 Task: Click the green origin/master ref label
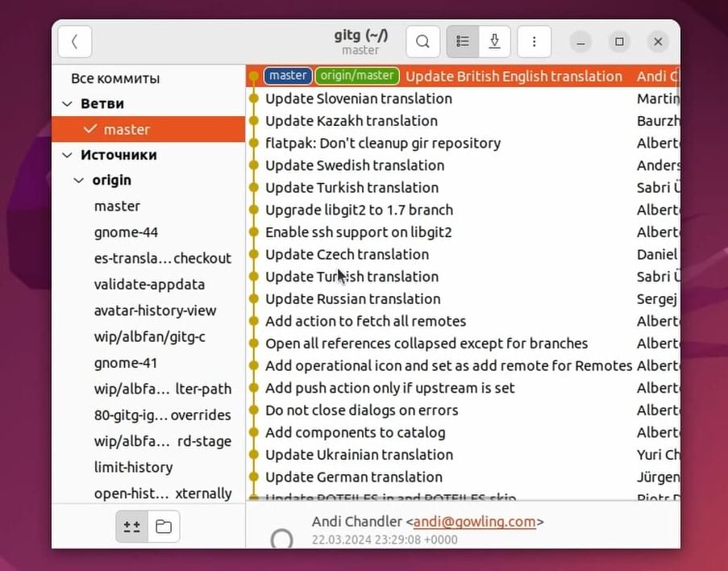coord(357,76)
